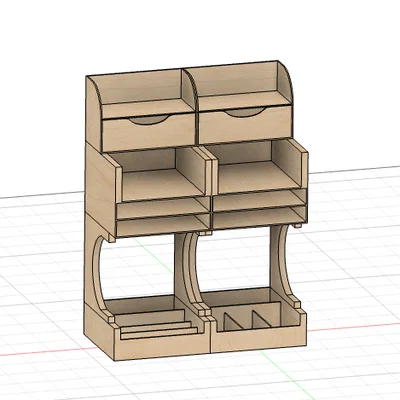This screenshot has width=400, height=400.
Task: Select the front face of right bottom tray
Action: point(258,338)
